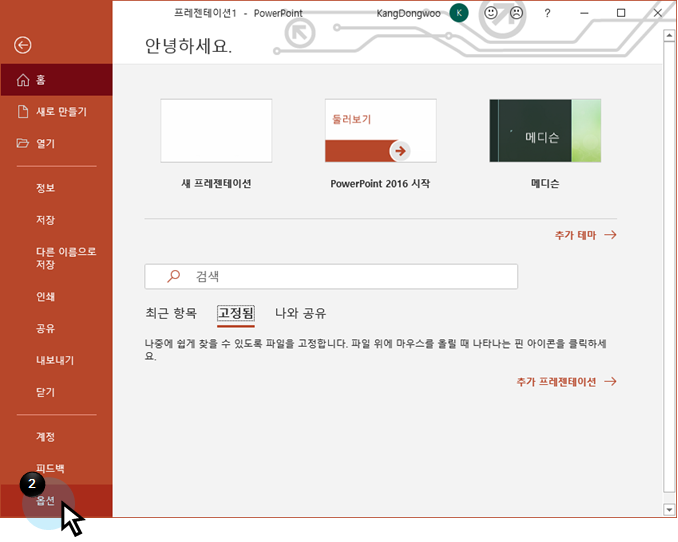Minimize the PowerPoint window
Image resolution: width=678 pixels, height=542 pixels.
pos(584,13)
